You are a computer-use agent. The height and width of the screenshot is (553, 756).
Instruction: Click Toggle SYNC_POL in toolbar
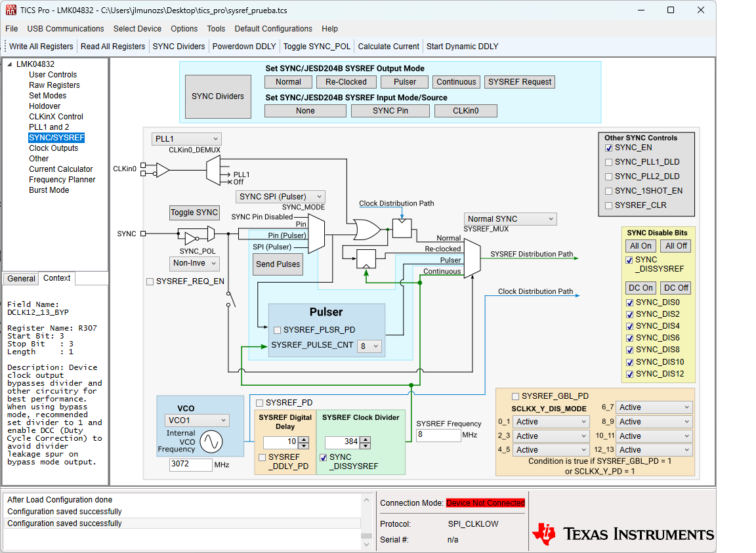click(x=317, y=47)
